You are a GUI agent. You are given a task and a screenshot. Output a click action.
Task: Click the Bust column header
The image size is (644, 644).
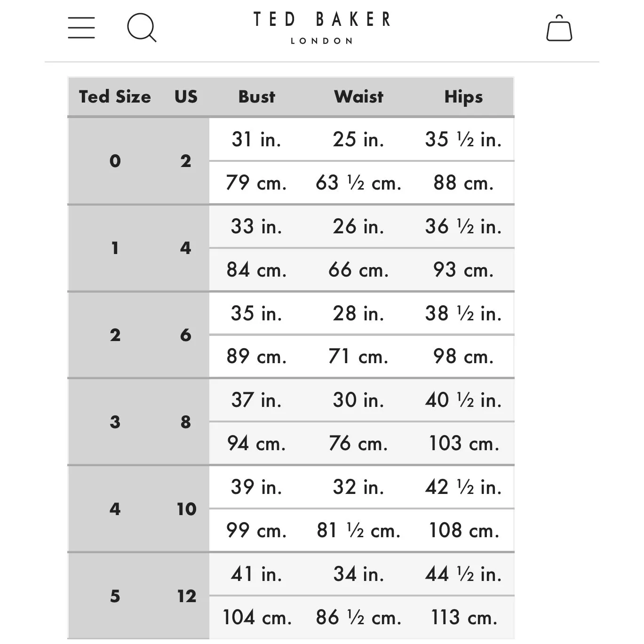click(x=256, y=96)
